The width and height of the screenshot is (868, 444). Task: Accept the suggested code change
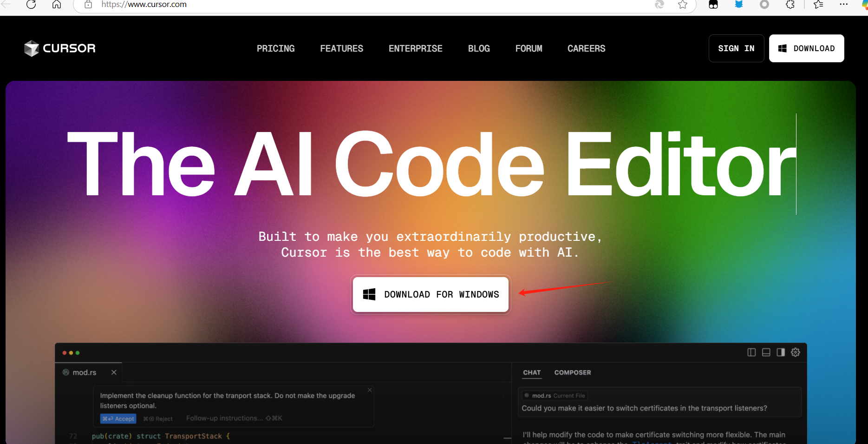tap(118, 419)
